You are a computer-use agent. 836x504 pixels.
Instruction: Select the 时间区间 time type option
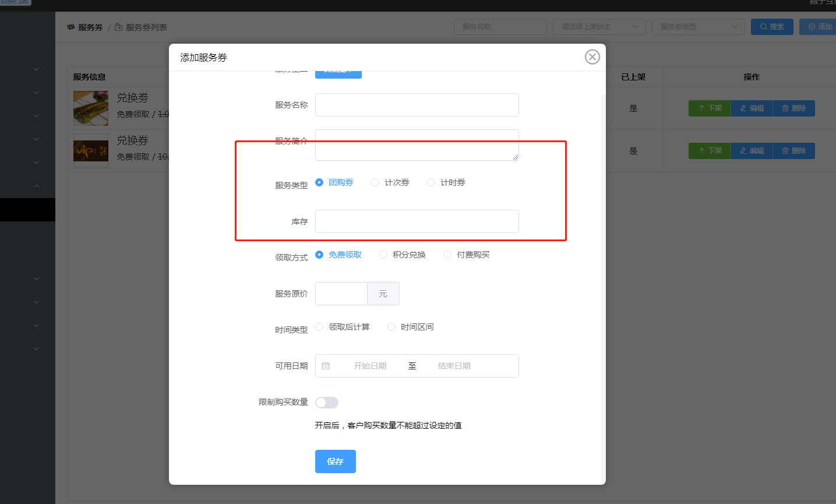[x=411, y=327]
